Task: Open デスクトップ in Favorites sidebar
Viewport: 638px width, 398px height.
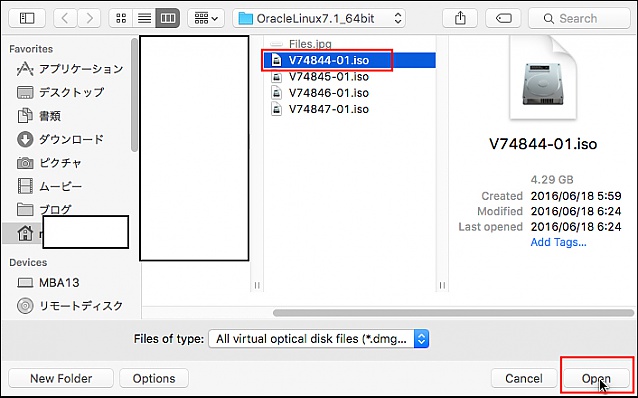Action: tap(61, 92)
